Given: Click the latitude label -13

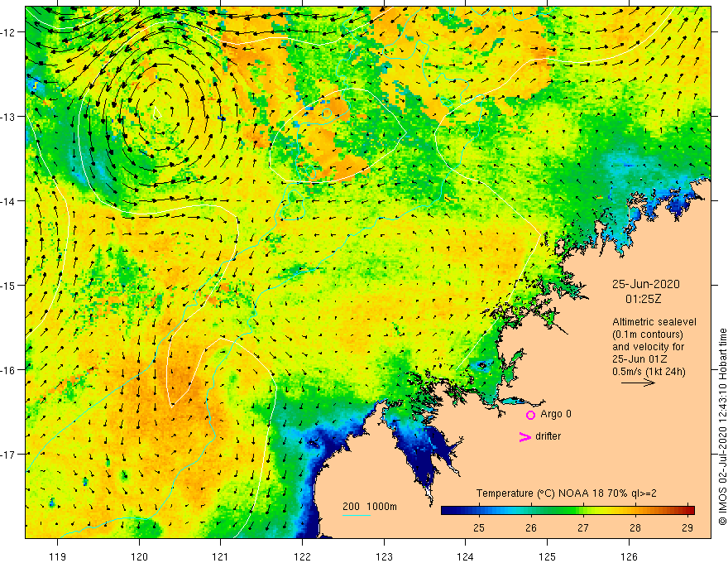Looking at the screenshot, I should click(x=9, y=117).
